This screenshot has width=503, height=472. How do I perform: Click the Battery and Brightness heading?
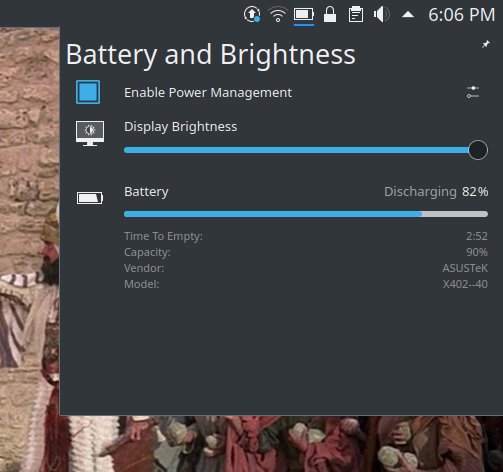[211, 55]
